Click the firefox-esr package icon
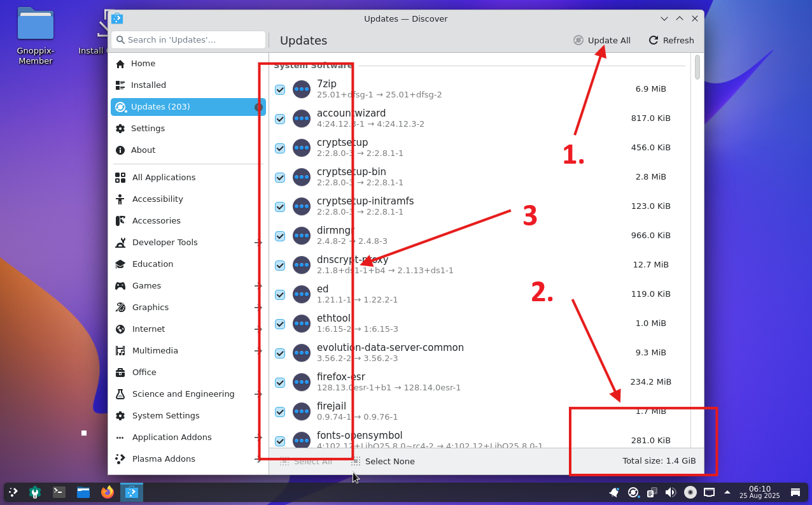The width and height of the screenshot is (812, 505). tap(302, 382)
